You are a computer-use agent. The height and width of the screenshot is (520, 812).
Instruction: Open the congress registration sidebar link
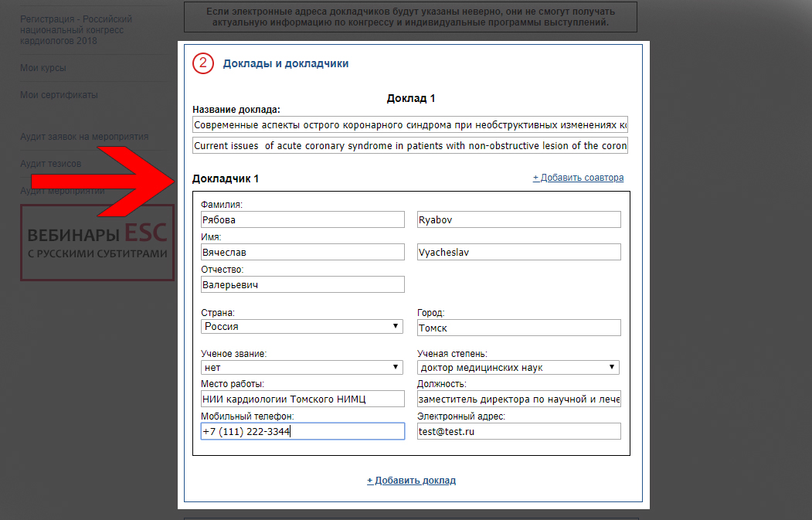[x=76, y=30]
